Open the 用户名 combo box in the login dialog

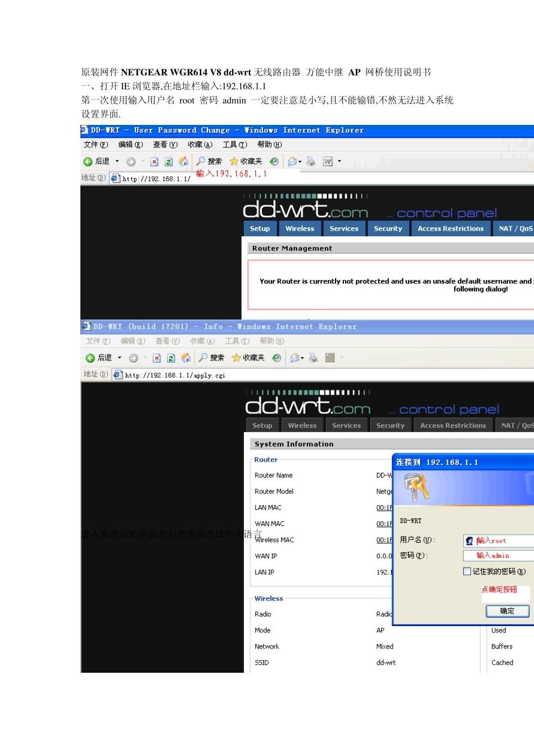(498, 541)
